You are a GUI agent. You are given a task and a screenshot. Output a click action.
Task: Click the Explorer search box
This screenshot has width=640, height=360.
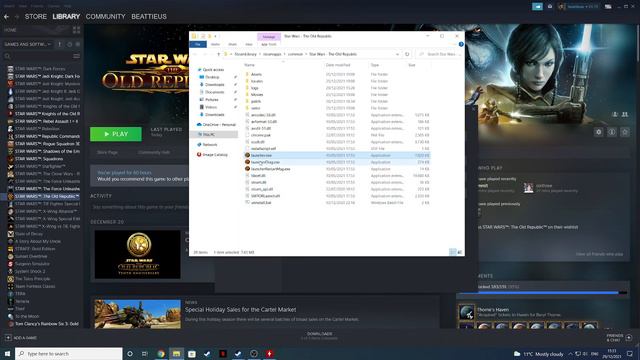pos(439,54)
